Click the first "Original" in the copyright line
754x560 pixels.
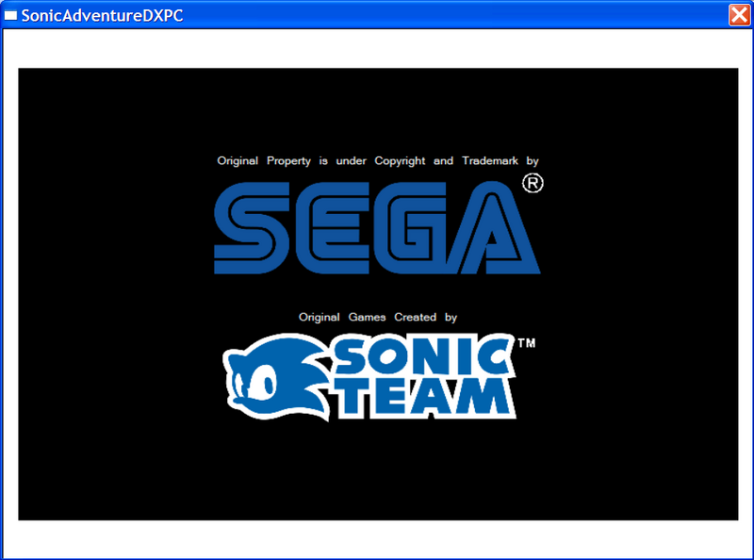(238, 161)
